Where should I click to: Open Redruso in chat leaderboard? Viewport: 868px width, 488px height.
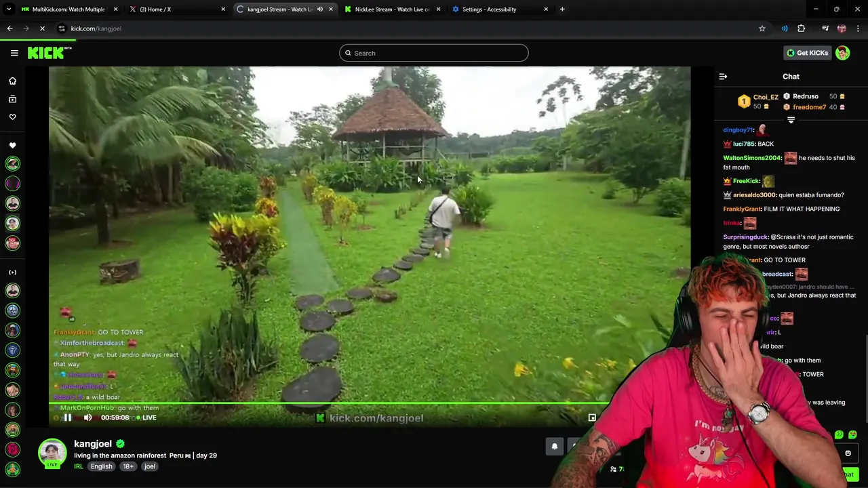(x=806, y=96)
